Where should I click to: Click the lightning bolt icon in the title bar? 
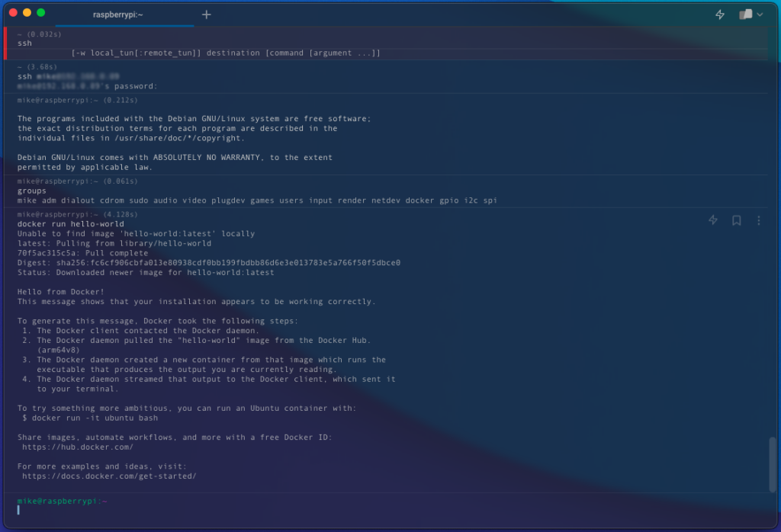tap(720, 14)
